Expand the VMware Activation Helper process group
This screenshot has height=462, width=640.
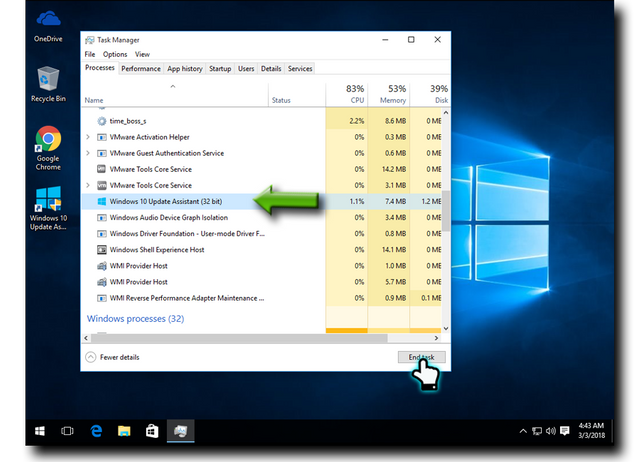(88, 137)
